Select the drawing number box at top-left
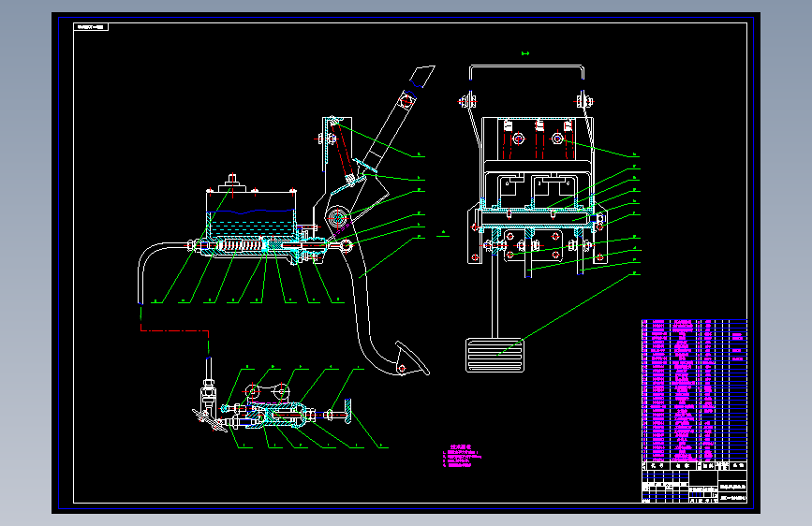Screen dimensions: 812x526 (x=91, y=27)
